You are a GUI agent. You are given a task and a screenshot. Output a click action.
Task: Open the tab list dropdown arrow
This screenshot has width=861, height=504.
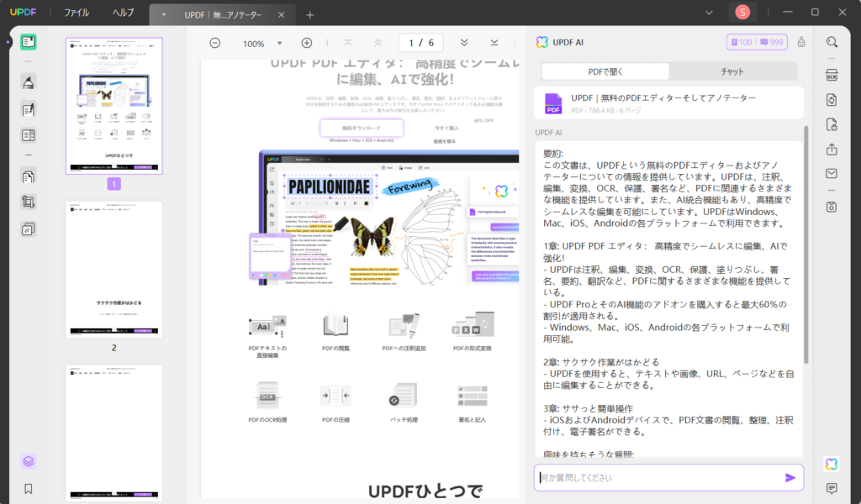click(164, 15)
